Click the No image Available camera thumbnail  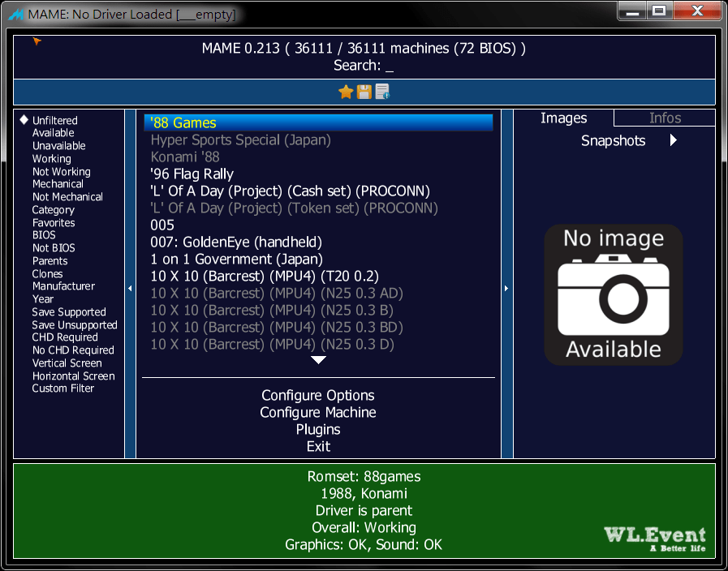(x=613, y=294)
